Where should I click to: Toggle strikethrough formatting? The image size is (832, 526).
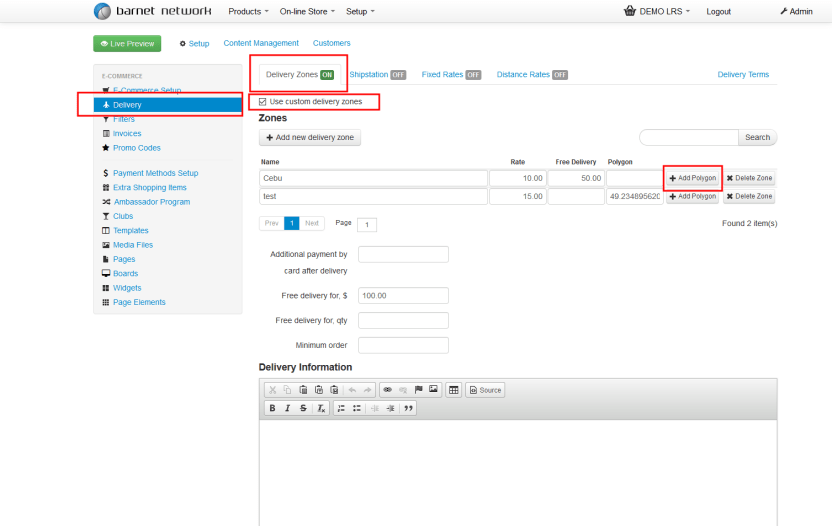[x=303, y=408]
